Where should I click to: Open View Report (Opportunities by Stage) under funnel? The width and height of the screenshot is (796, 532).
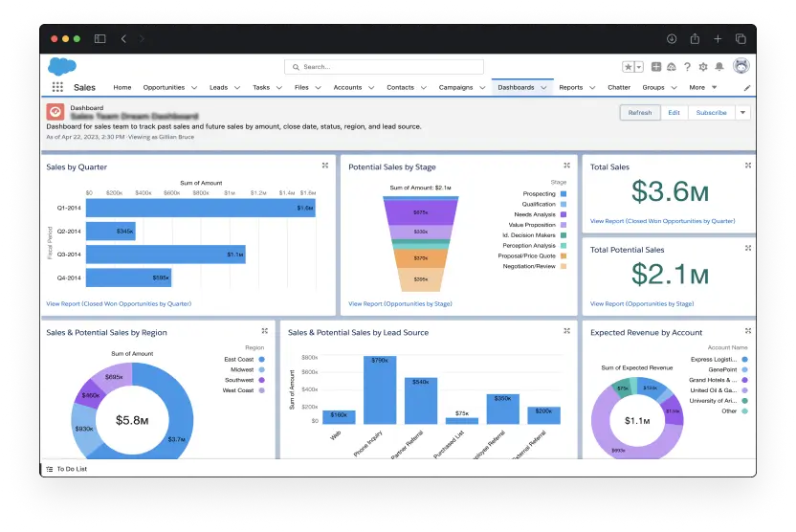point(400,303)
